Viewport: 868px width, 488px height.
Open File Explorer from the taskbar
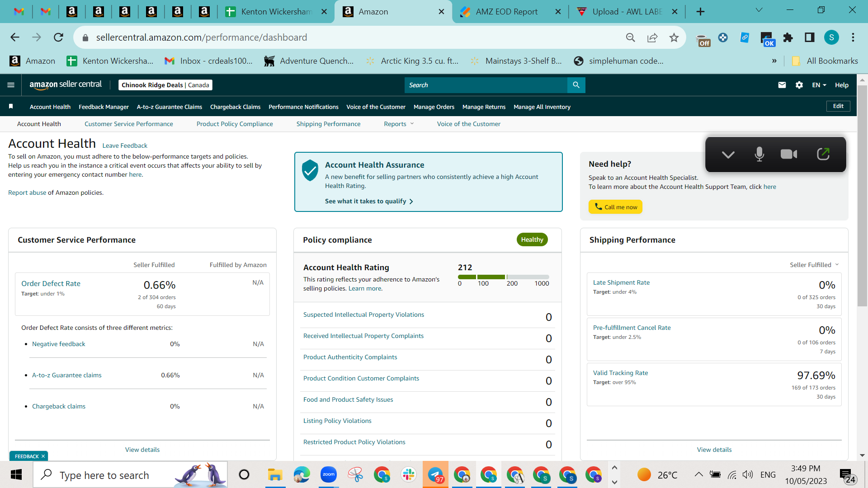coord(275,474)
